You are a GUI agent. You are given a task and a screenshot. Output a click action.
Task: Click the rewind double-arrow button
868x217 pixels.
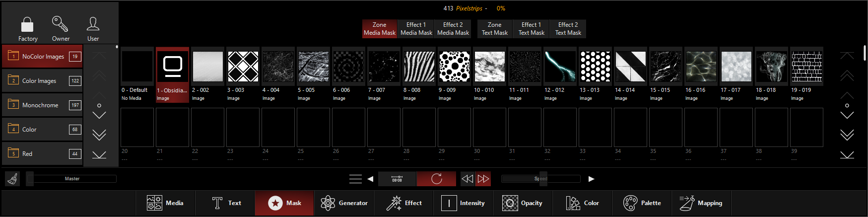pos(467,179)
